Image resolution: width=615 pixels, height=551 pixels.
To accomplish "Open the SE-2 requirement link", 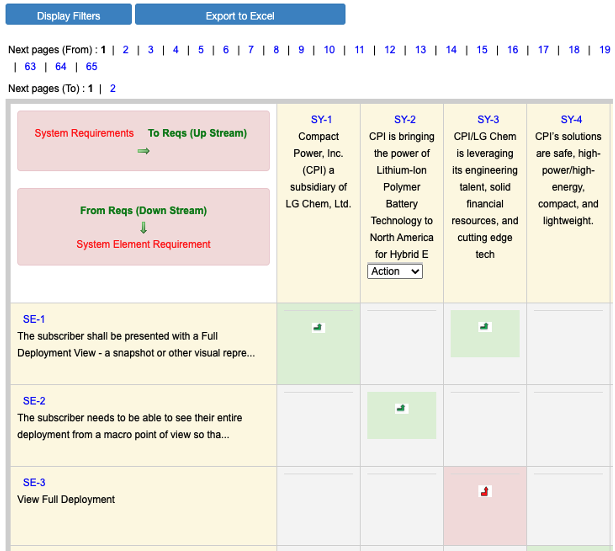I will coord(34,401).
